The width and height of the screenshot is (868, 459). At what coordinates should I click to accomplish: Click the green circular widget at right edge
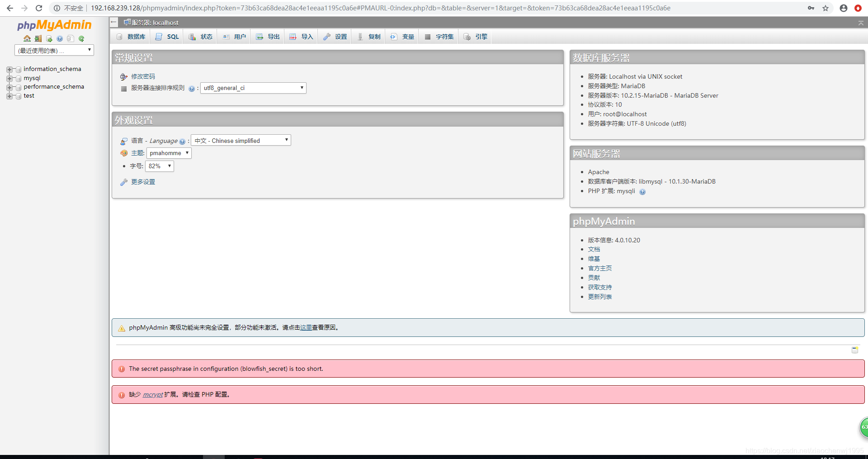(x=863, y=427)
